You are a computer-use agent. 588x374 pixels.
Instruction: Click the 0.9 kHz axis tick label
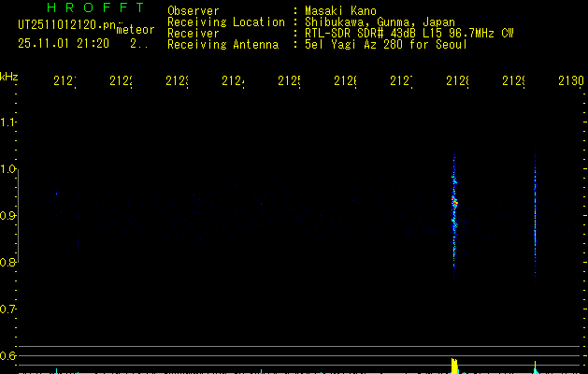click(7, 215)
